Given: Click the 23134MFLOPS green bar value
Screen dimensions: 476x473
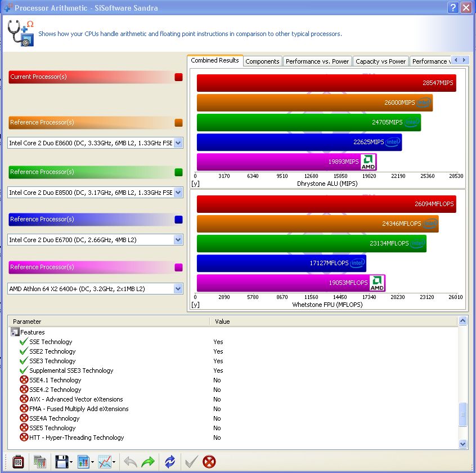Looking at the screenshot, I should pyautogui.click(x=389, y=243).
